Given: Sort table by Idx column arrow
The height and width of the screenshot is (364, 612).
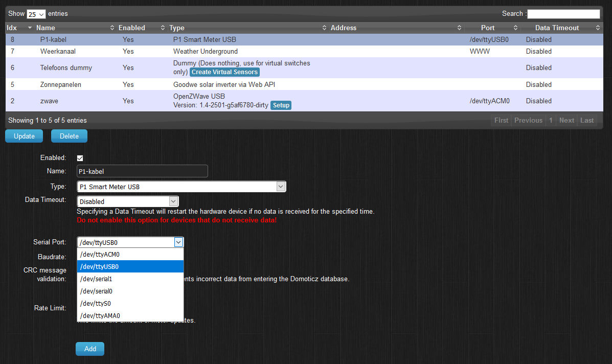Looking at the screenshot, I should [30, 28].
